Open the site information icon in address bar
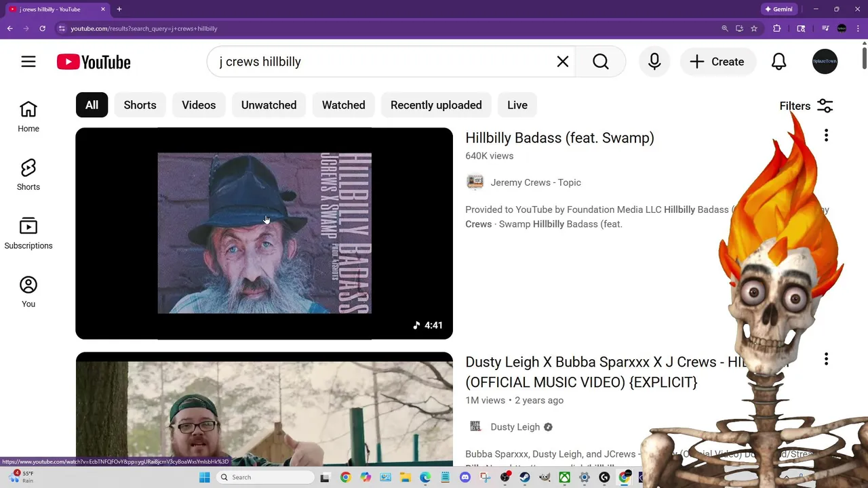This screenshot has width=868, height=488. tap(62, 28)
